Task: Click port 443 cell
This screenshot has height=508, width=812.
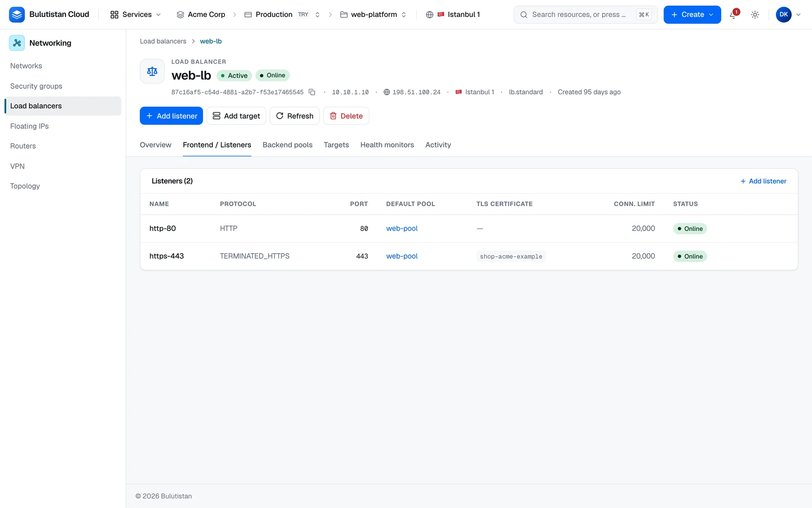Action: [x=362, y=256]
